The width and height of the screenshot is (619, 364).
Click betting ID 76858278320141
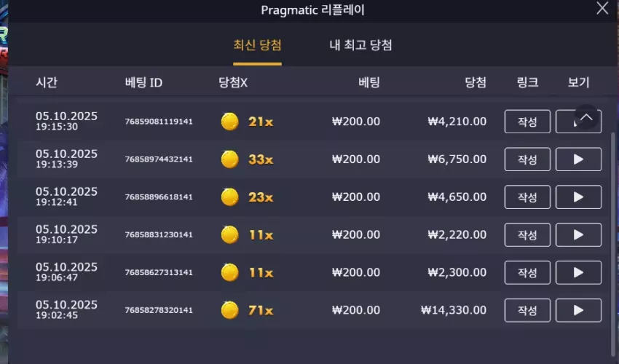pos(159,310)
